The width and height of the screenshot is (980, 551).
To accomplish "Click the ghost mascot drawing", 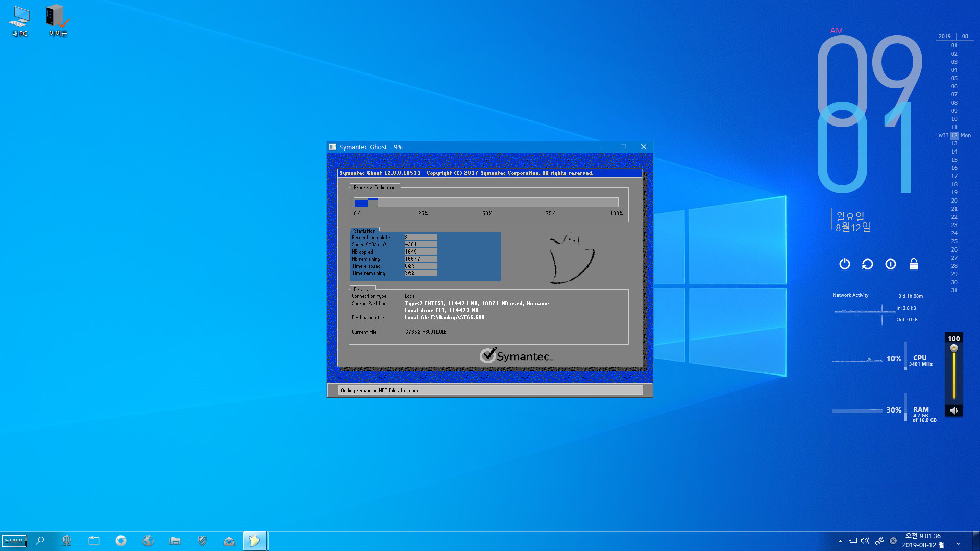I will point(572,259).
